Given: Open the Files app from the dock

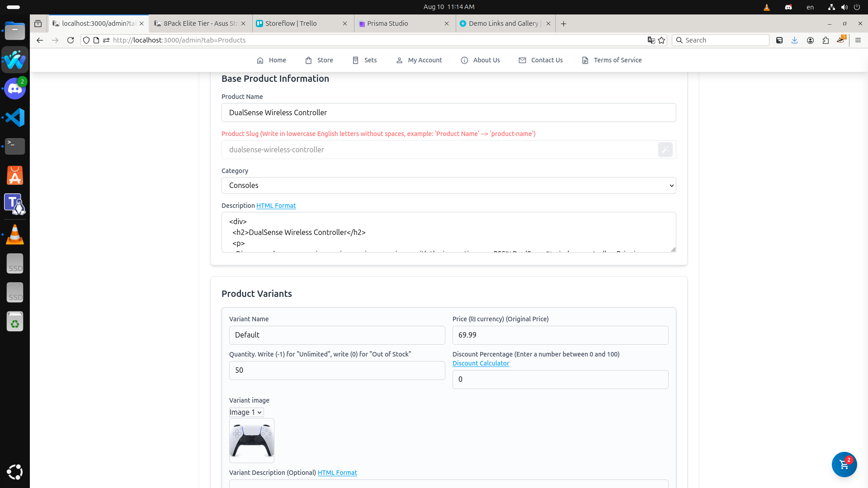Looking at the screenshot, I should click(x=15, y=31).
